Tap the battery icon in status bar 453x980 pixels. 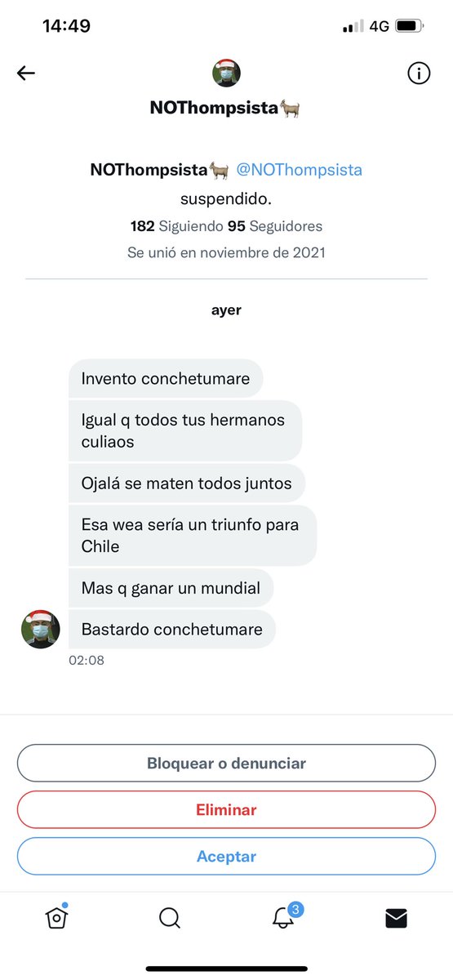pyautogui.click(x=406, y=26)
